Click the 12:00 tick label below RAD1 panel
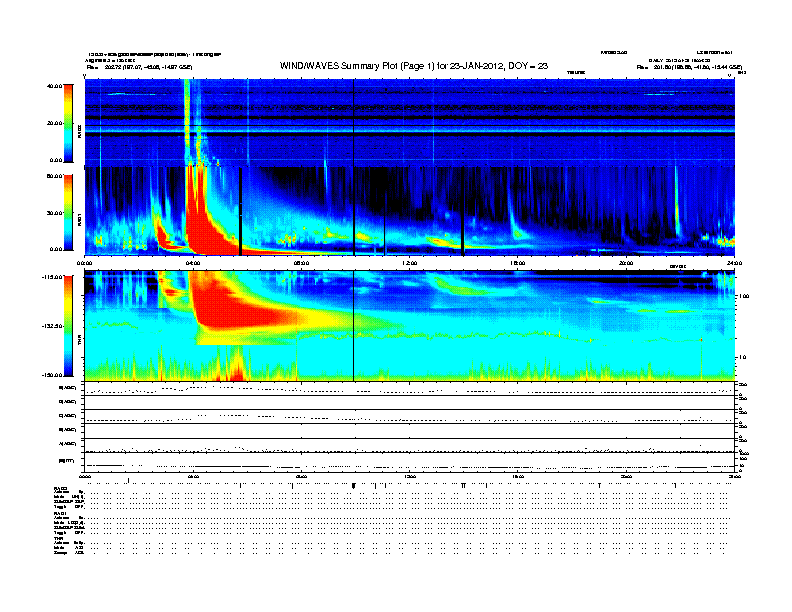This screenshot has height=612, width=792. coord(410,263)
